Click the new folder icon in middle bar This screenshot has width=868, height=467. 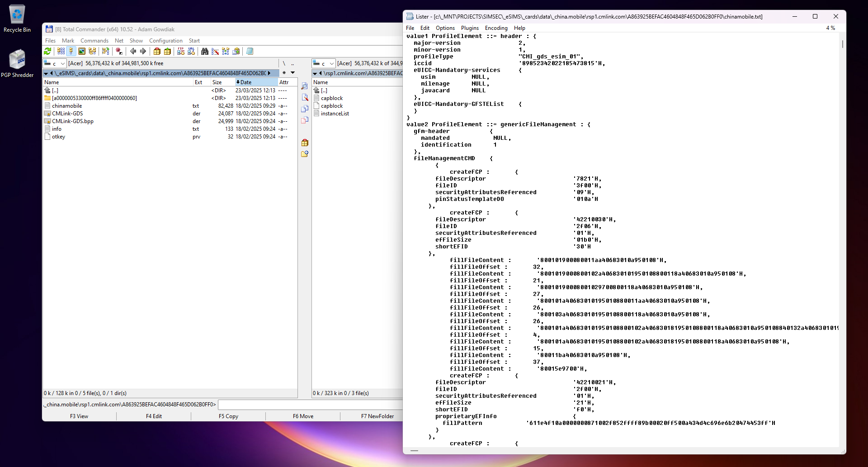pyautogui.click(x=305, y=154)
